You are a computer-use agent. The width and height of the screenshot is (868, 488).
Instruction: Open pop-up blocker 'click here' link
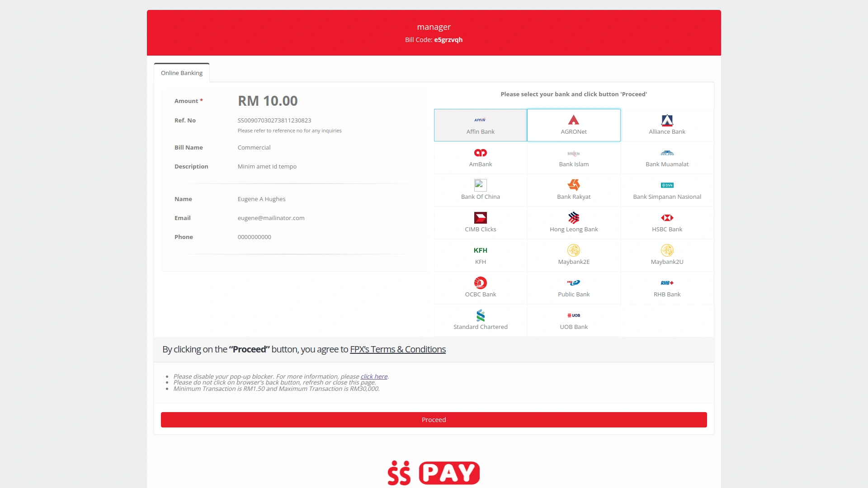tap(373, 376)
